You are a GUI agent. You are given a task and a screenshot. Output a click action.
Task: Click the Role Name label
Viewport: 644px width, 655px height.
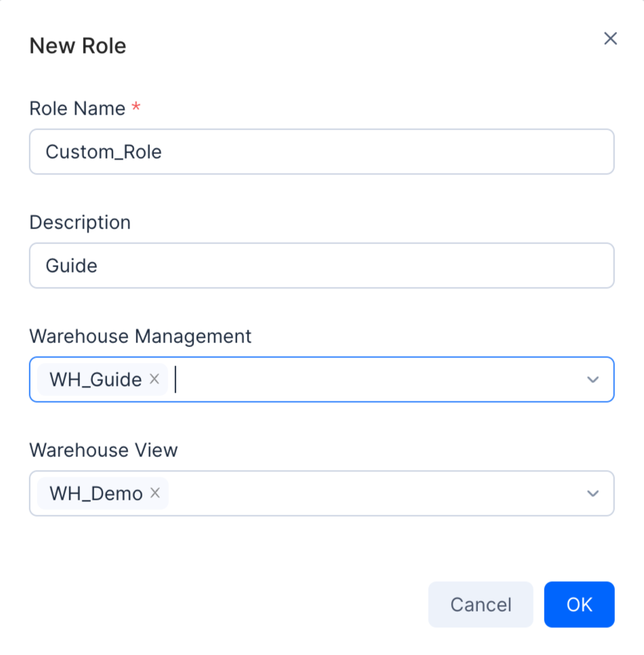pos(77,108)
